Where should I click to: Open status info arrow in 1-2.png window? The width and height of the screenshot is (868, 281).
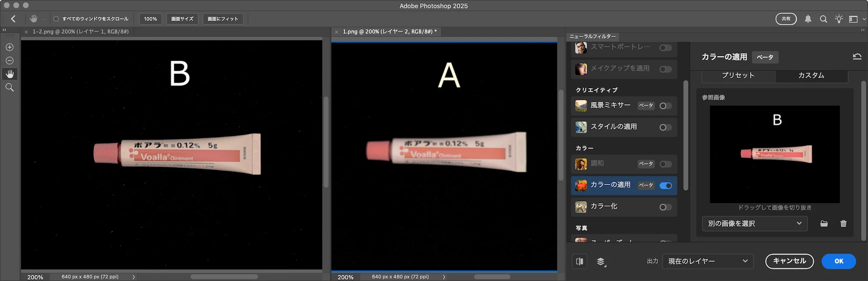point(134,277)
